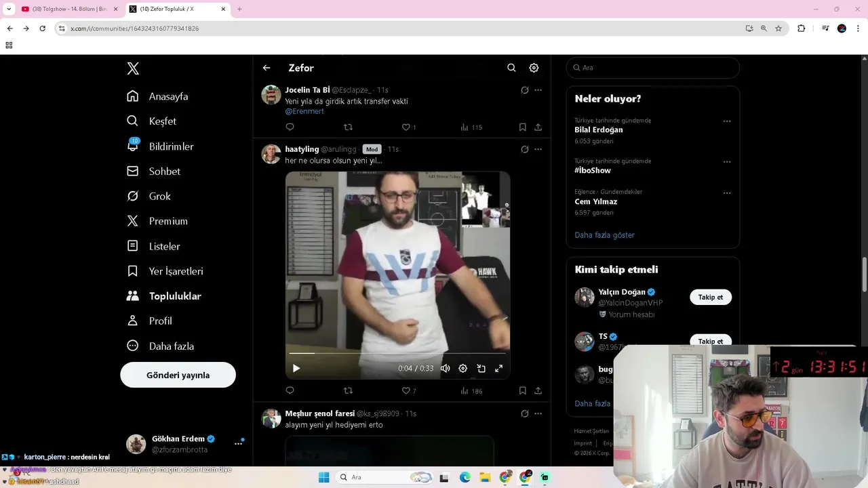Image resolution: width=868 pixels, height=488 pixels.
Task: Bookmark Jocelin Ta Bİ post
Action: (522, 127)
